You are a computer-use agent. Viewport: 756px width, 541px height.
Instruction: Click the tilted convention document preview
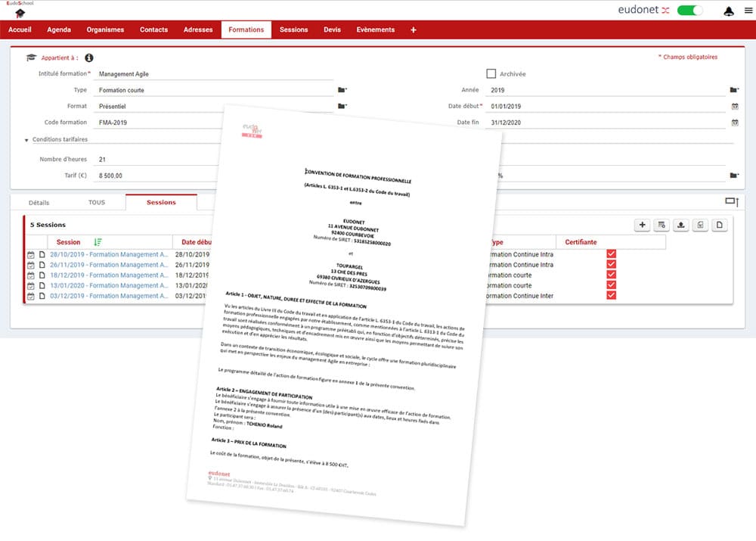click(344, 316)
